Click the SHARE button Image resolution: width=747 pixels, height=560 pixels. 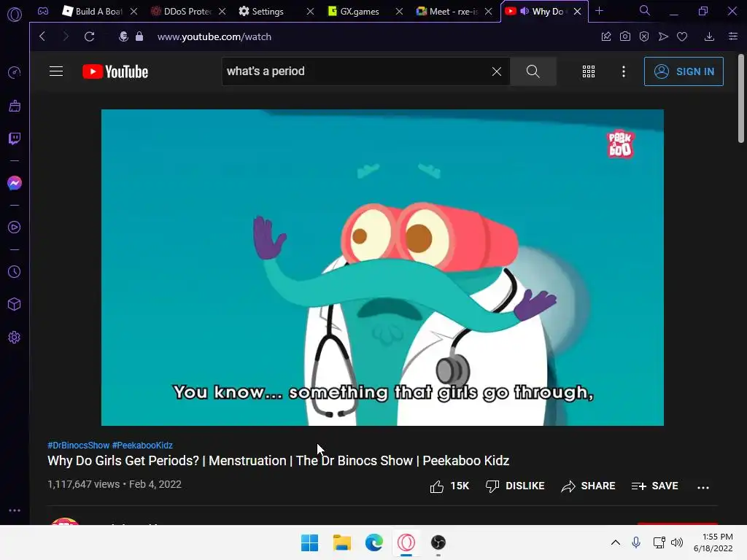pos(589,486)
